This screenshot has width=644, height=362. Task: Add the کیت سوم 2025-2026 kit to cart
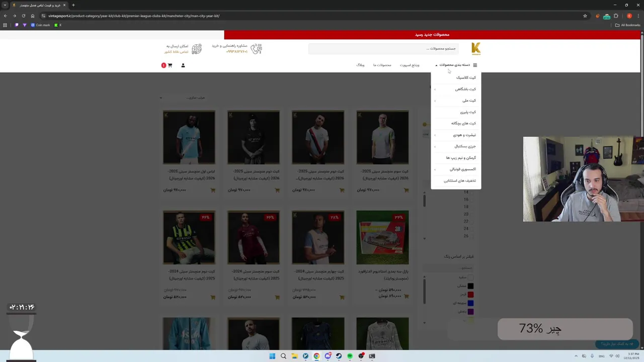point(407,190)
